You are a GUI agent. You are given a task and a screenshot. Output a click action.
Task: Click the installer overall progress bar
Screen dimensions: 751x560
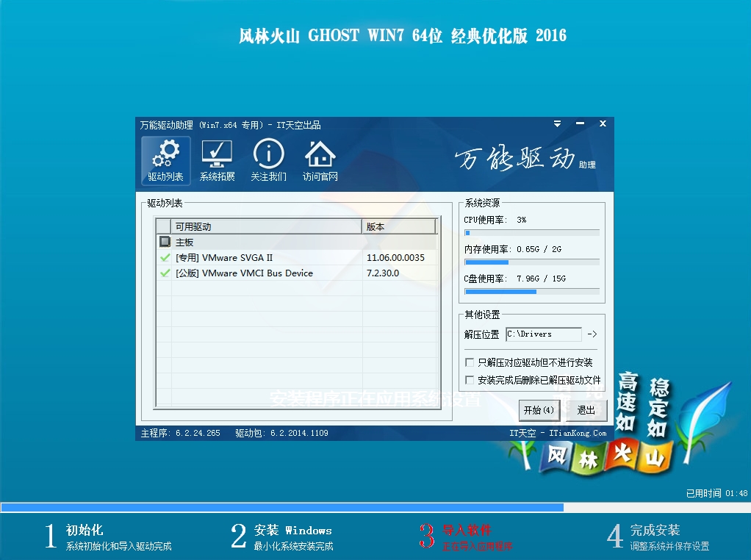pyautogui.click(x=375, y=507)
